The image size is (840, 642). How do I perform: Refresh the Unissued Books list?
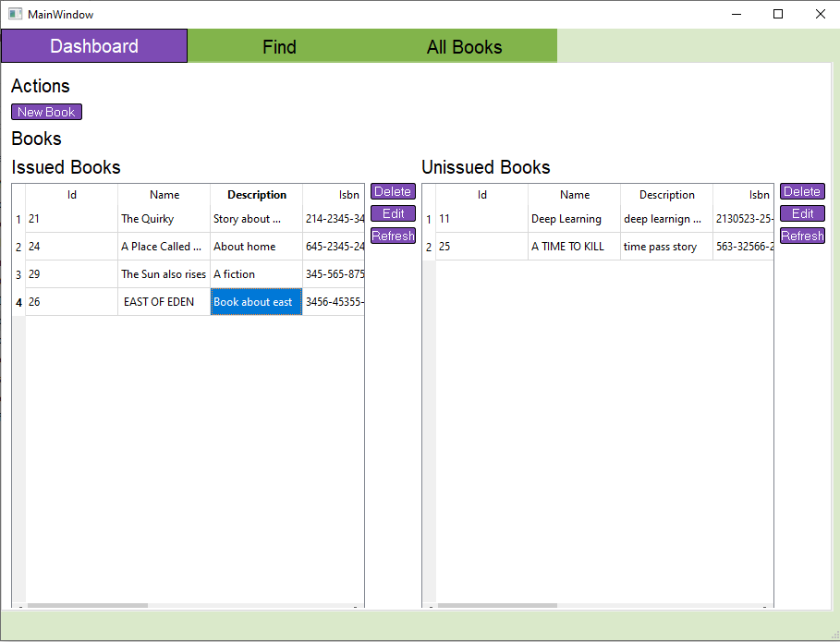point(801,236)
